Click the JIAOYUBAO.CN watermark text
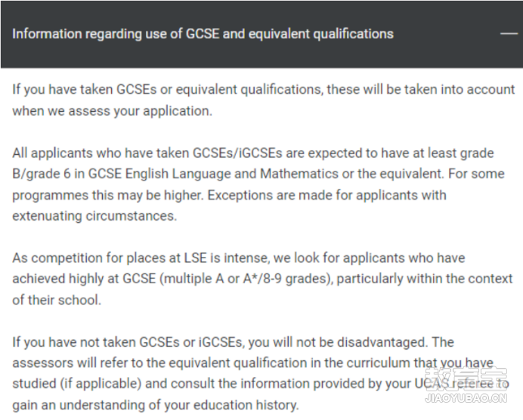 [466, 398]
